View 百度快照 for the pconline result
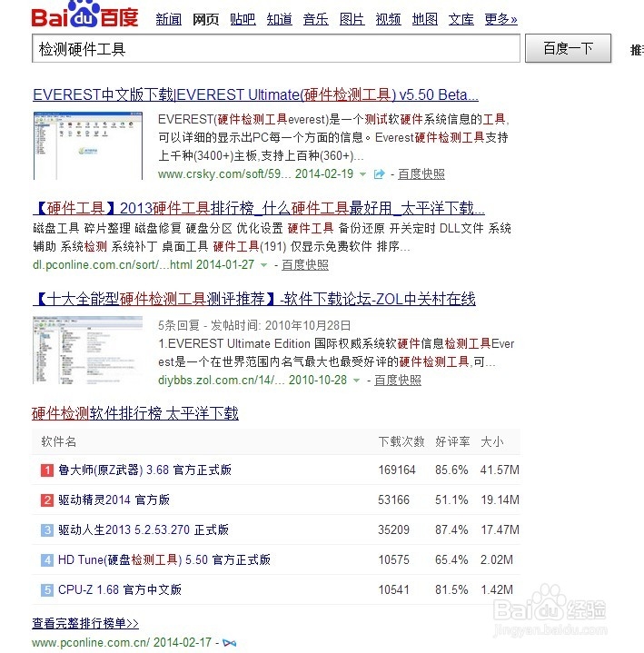This screenshot has width=644, height=653. point(305,265)
